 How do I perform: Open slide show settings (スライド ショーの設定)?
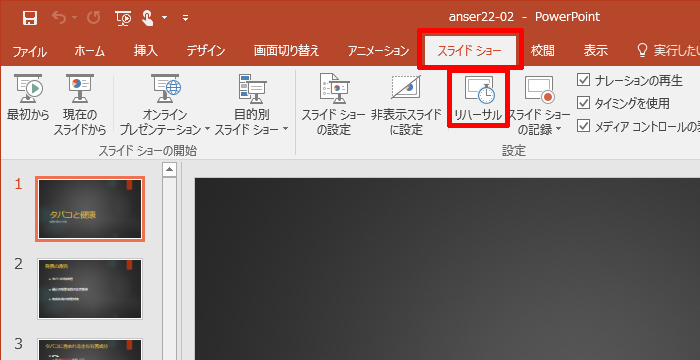click(333, 105)
